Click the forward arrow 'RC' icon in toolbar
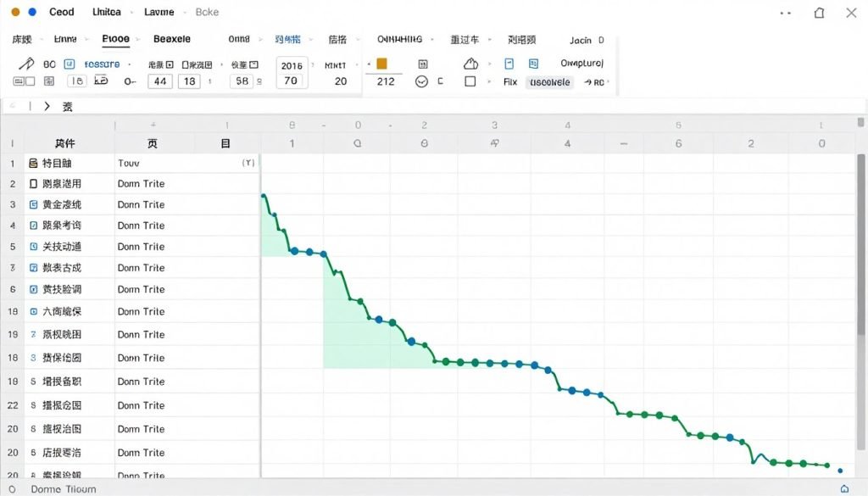Screen dimensions: 868x496 tap(593, 82)
